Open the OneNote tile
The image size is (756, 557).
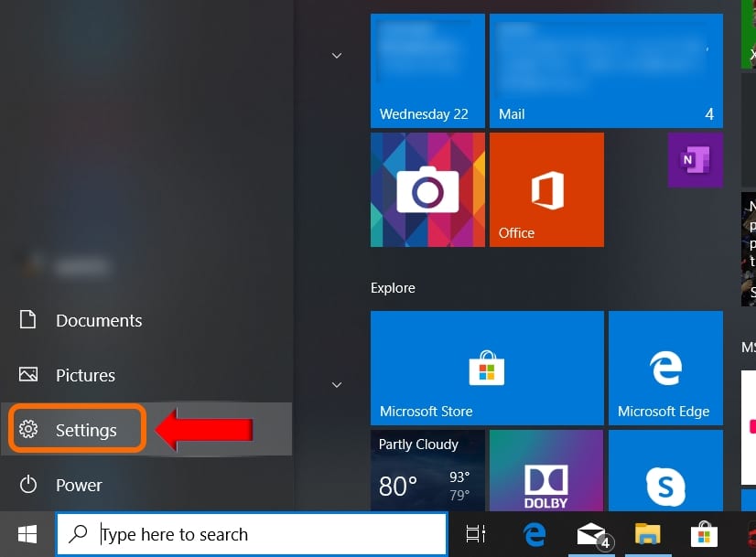click(x=696, y=160)
